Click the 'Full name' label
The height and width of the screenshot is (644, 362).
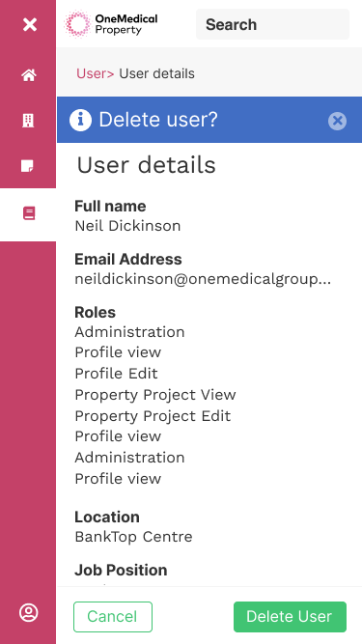coord(110,206)
